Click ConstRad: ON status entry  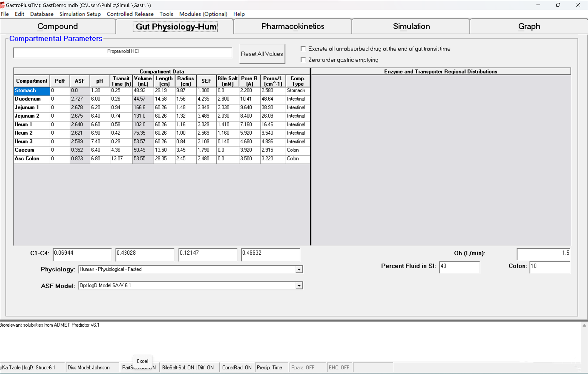(x=237, y=368)
